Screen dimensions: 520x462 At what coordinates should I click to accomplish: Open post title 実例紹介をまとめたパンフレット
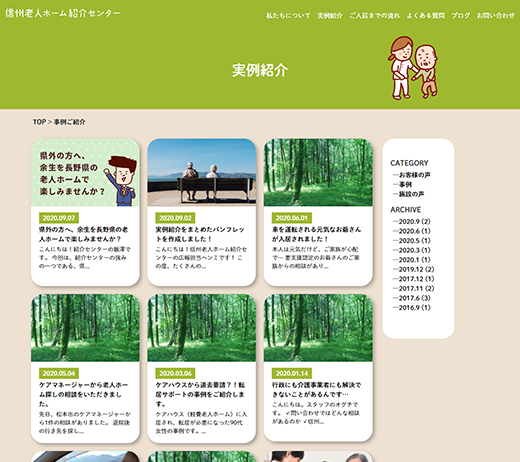[200, 234]
